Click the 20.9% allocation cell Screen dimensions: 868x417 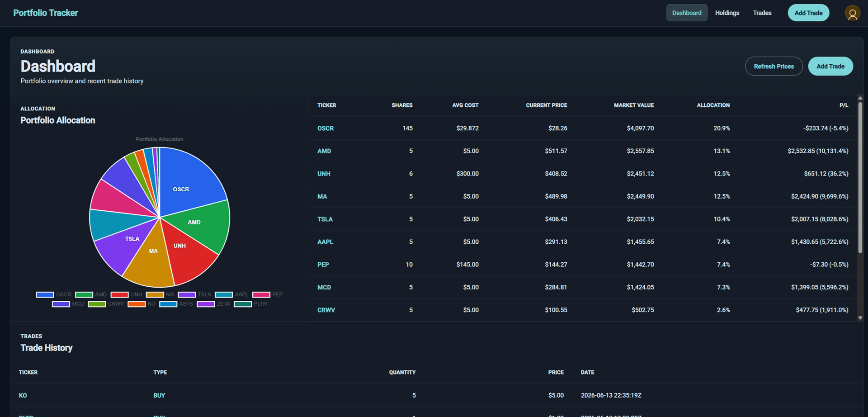[x=722, y=128]
